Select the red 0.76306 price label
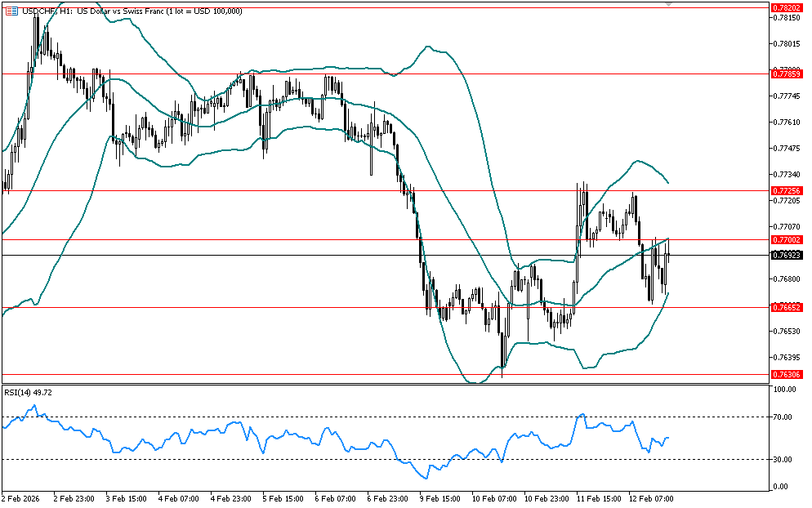The image size is (812, 508). tap(787, 374)
